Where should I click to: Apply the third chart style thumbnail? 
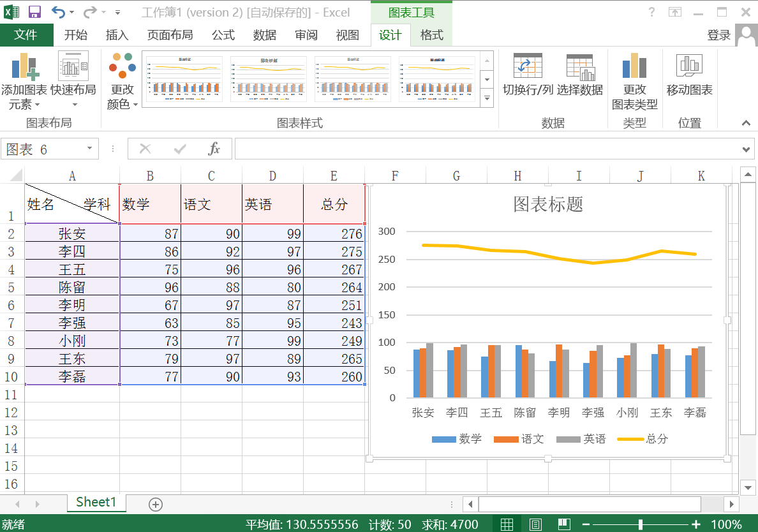[352, 78]
